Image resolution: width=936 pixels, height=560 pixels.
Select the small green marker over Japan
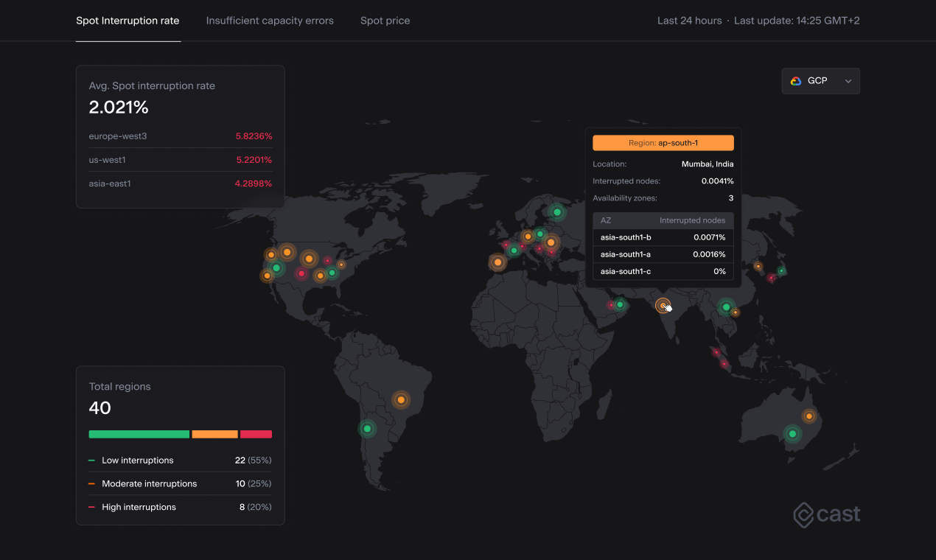click(781, 271)
